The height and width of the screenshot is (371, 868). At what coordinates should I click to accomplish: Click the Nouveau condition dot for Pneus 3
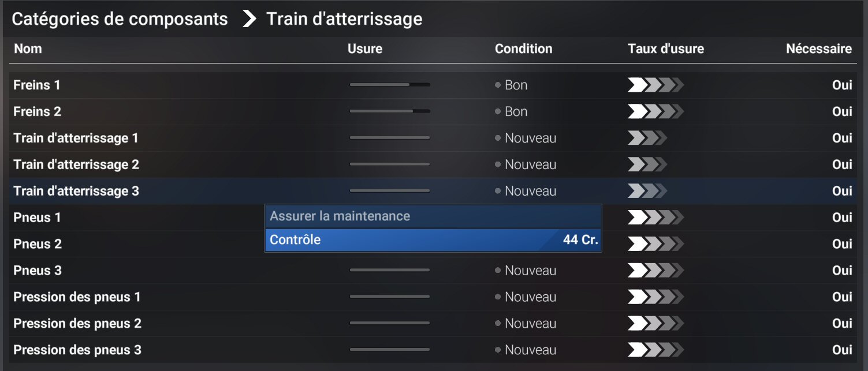[x=498, y=271]
